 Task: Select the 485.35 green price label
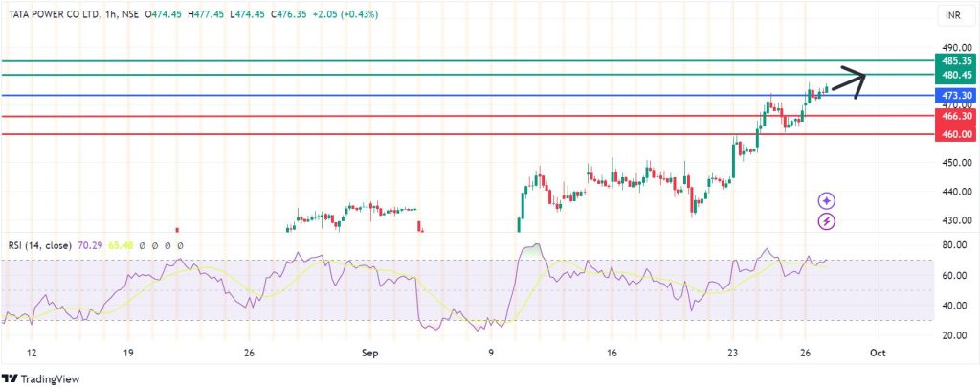955,61
